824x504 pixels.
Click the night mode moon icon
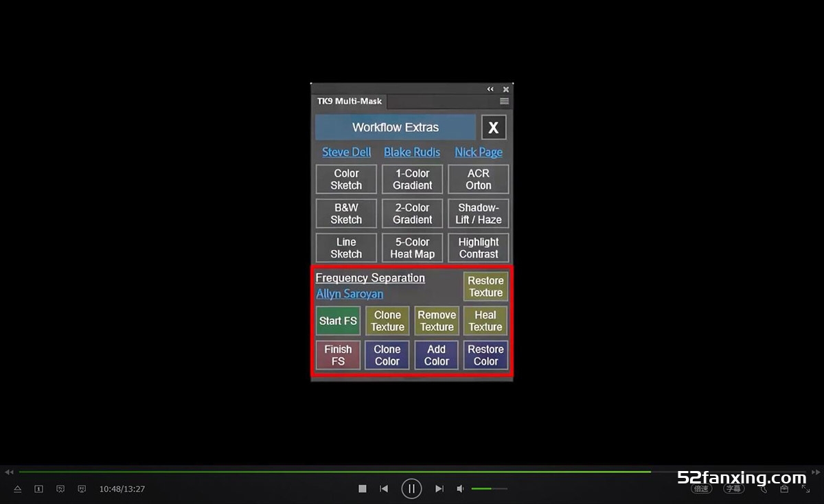tap(763, 489)
